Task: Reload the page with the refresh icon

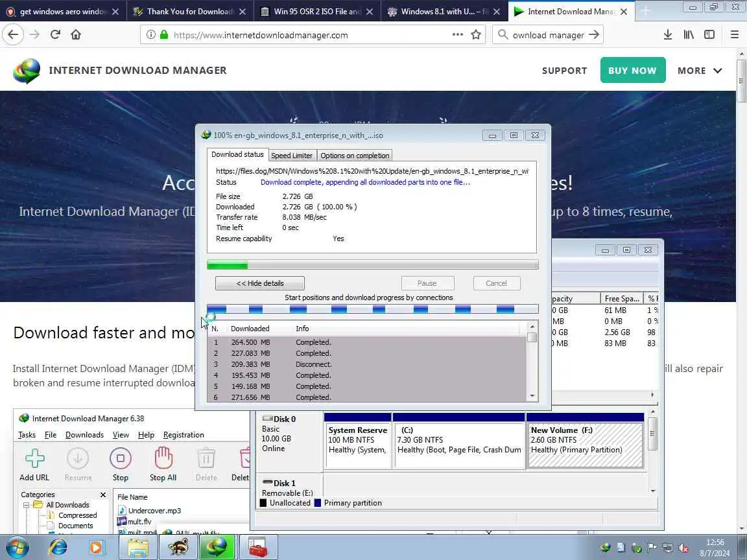Action: point(55,34)
